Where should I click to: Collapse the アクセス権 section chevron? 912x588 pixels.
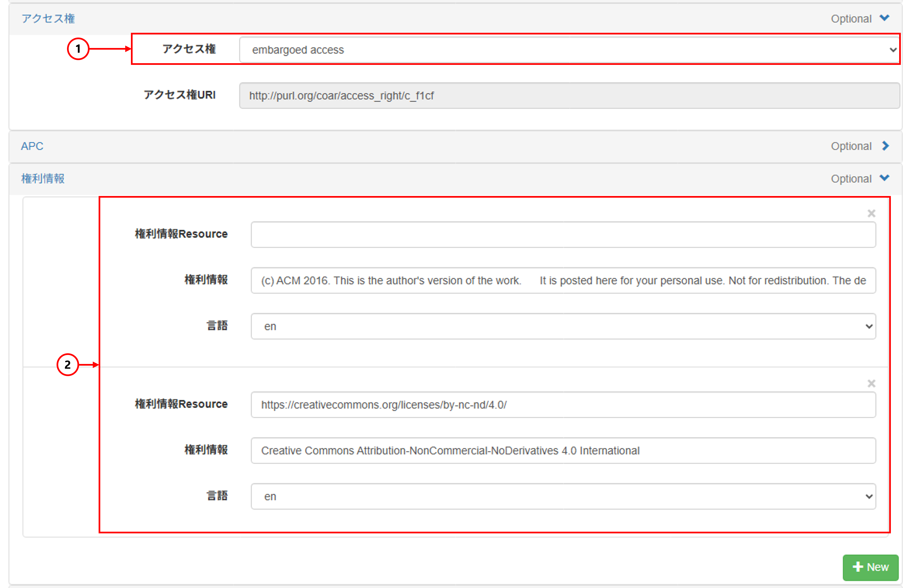(x=884, y=18)
